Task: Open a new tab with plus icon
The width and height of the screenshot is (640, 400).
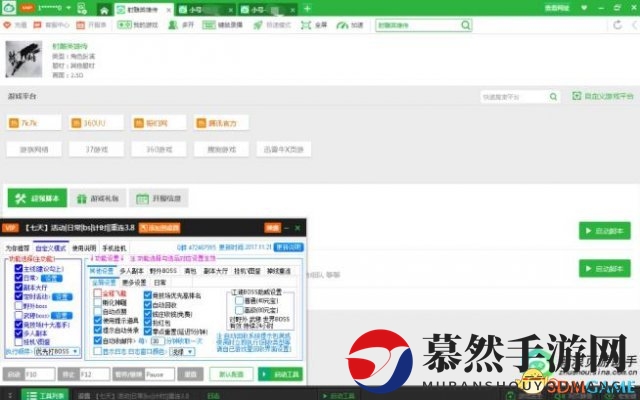Action: [x=307, y=9]
